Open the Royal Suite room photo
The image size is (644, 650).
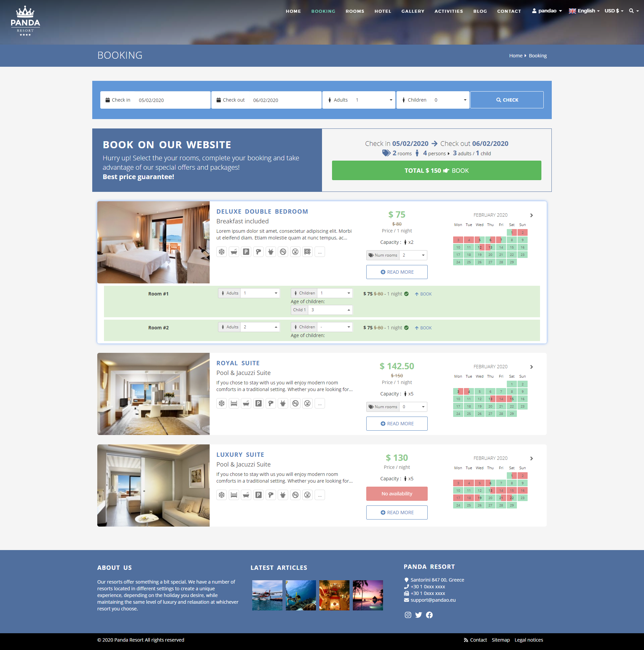pos(153,394)
